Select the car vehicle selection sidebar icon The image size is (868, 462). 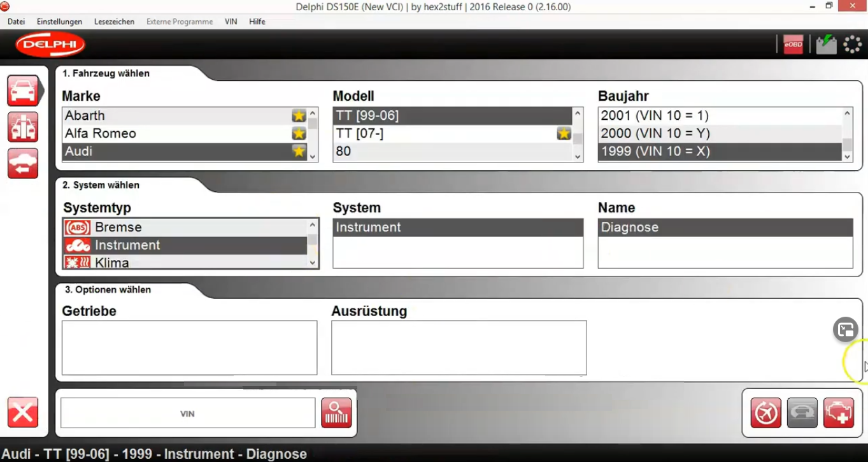(23, 90)
